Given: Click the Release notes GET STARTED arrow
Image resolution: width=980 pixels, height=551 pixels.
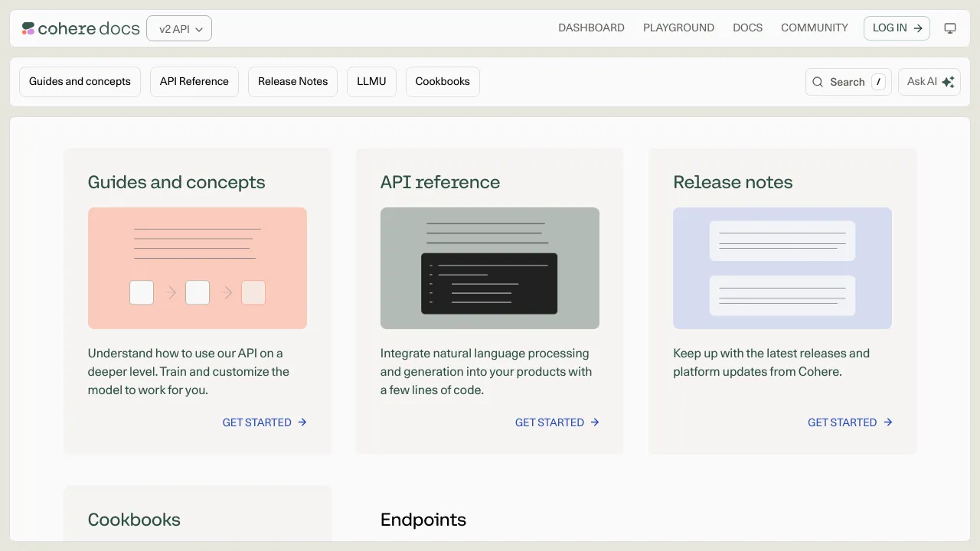Looking at the screenshot, I should coord(888,422).
